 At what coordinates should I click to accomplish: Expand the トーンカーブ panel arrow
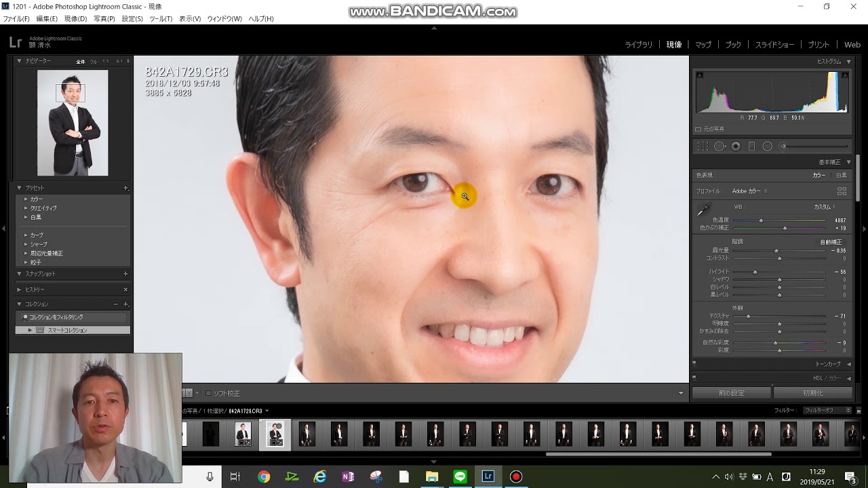tap(848, 364)
